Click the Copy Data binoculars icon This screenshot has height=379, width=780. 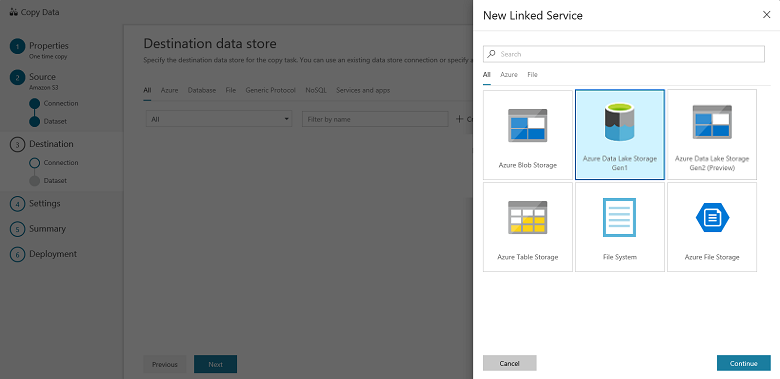click(x=14, y=12)
